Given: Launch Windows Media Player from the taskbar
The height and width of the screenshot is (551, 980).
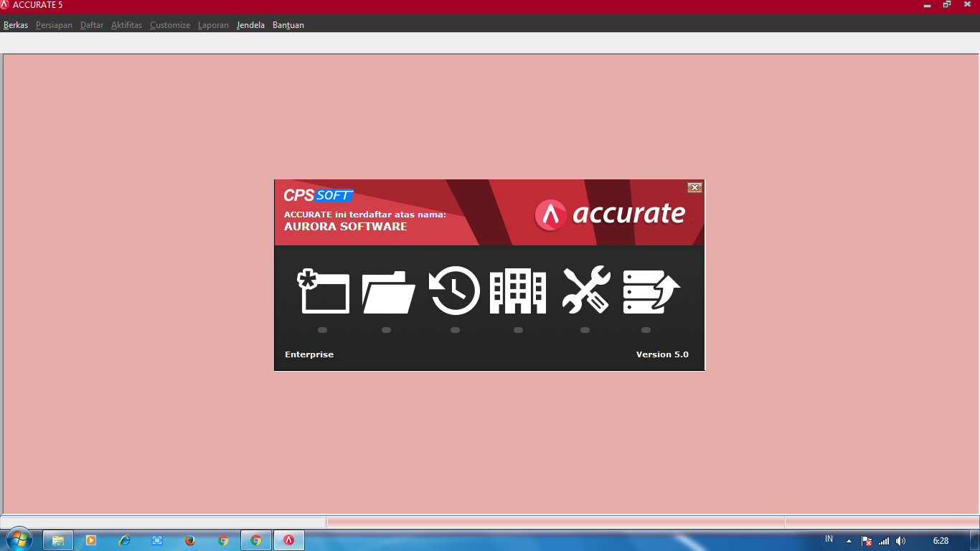Looking at the screenshot, I should 91,540.
